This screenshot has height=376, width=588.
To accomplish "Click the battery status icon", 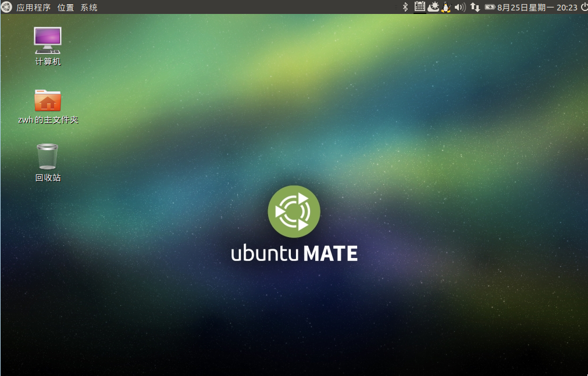I will point(490,7).
